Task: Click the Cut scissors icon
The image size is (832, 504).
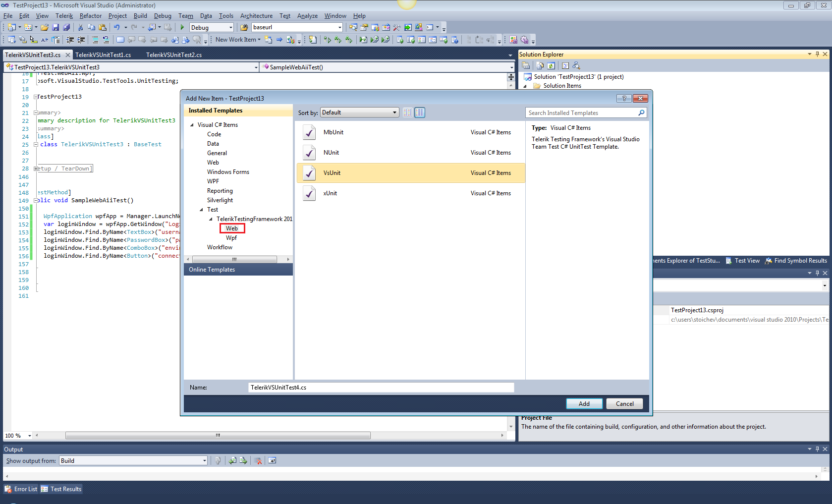Action: point(80,27)
